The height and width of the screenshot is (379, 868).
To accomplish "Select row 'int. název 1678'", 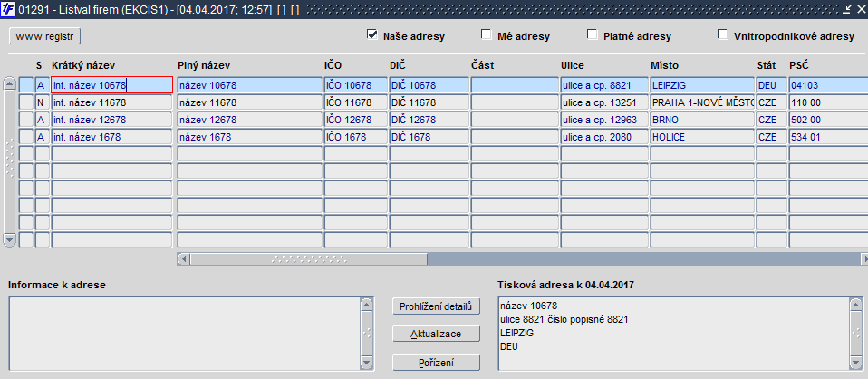I will pyautogui.click(x=111, y=137).
